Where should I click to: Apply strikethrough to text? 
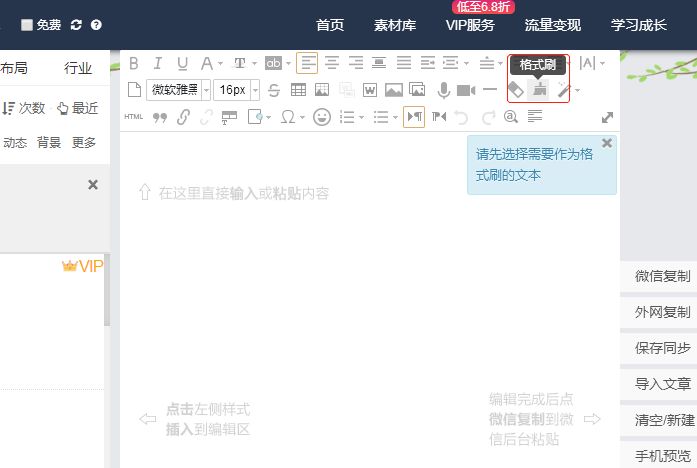[x=274, y=90]
